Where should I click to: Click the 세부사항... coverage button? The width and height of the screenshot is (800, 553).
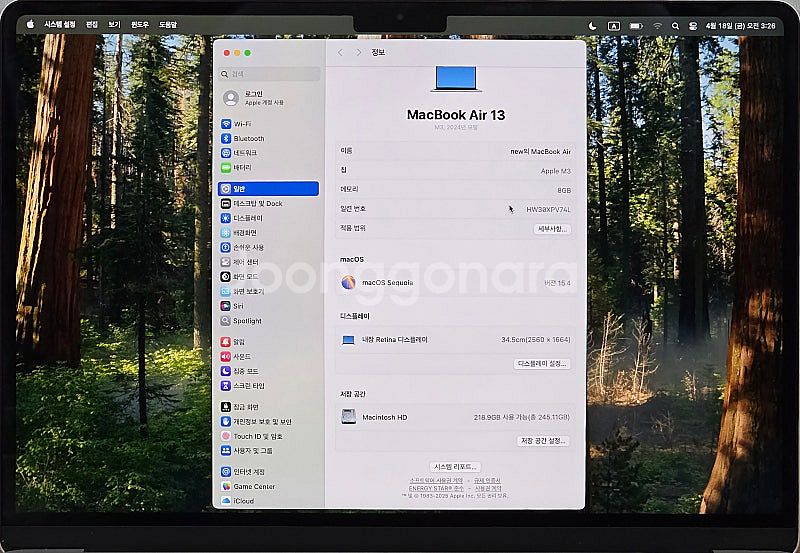(552, 229)
